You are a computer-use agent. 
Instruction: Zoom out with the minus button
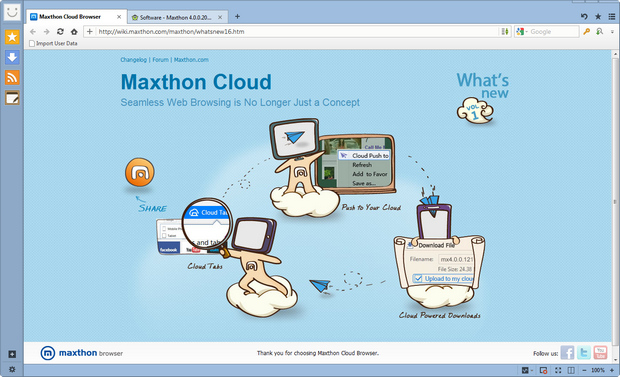584,370
